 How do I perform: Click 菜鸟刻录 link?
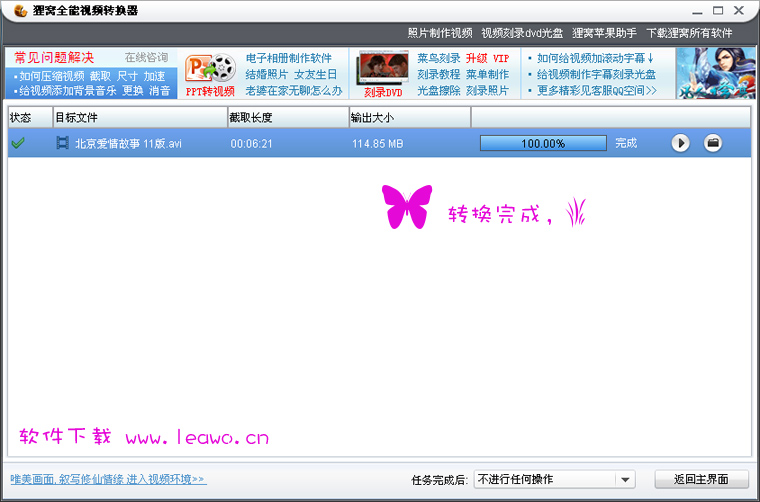(439, 58)
